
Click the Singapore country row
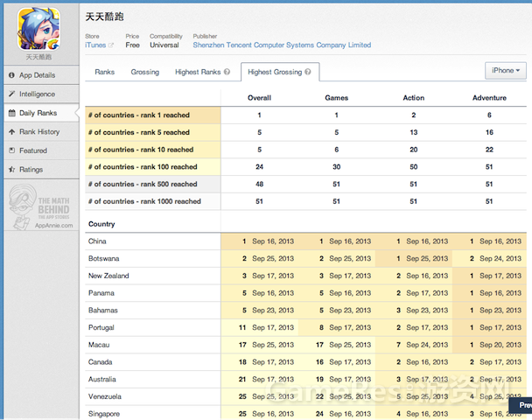(305, 414)
